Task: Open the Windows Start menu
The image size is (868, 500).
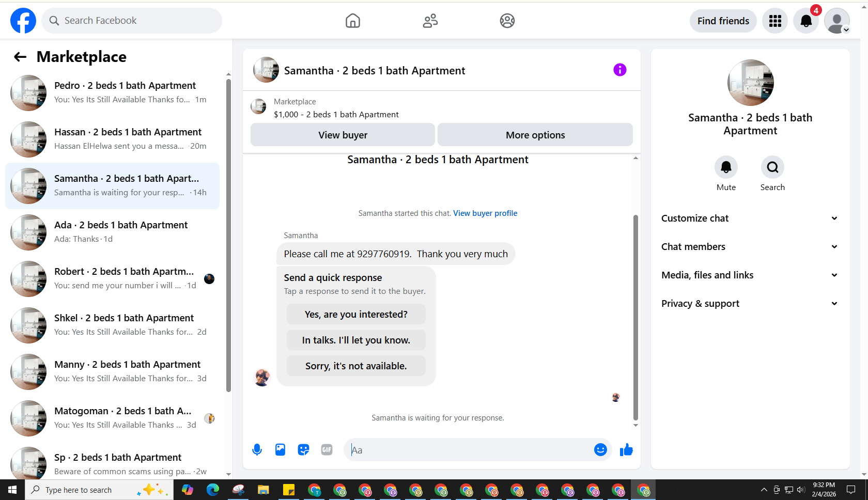Action: [x=12, y=490]
